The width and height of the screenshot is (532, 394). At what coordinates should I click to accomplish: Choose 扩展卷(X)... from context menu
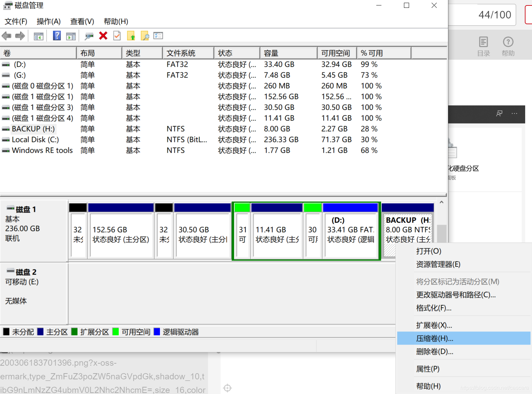coord(464,325)
